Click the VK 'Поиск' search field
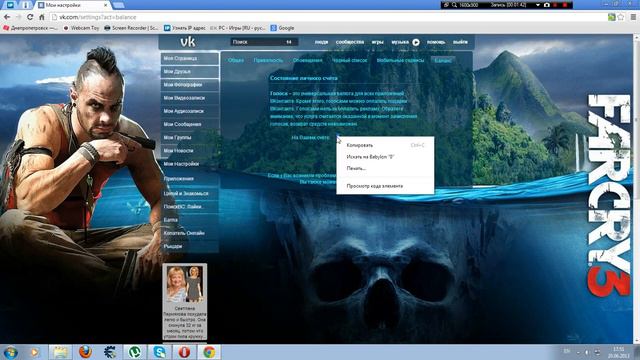The width and height of the screenshot is (640, 360). coord(264,42)
